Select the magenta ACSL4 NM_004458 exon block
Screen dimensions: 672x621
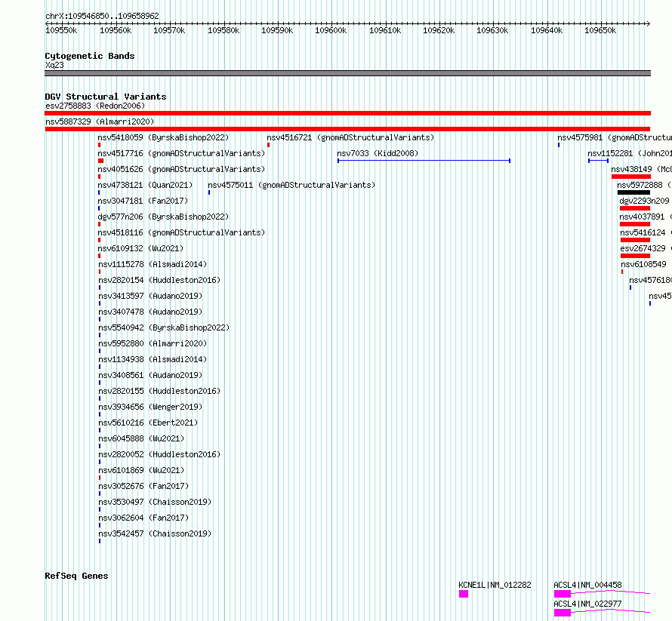(x=563, y=594)
